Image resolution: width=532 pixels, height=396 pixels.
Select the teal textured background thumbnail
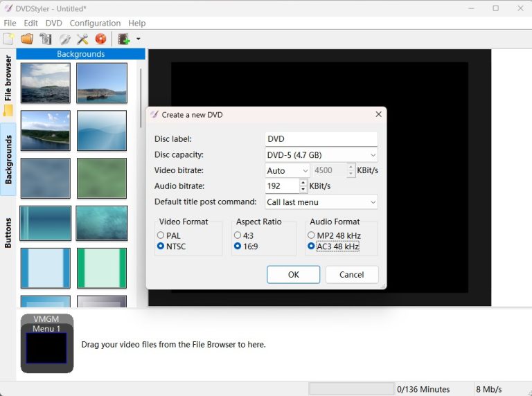click(102, 223)
